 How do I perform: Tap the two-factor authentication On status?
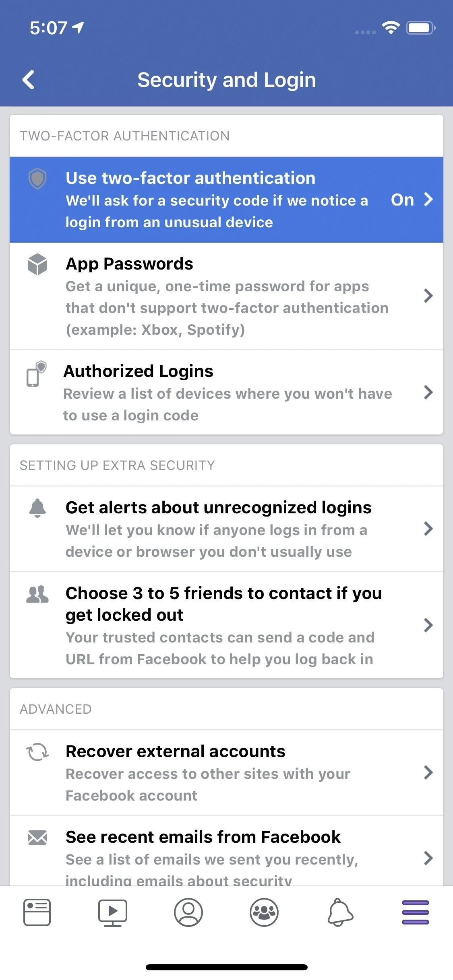(x=402, y=200)
